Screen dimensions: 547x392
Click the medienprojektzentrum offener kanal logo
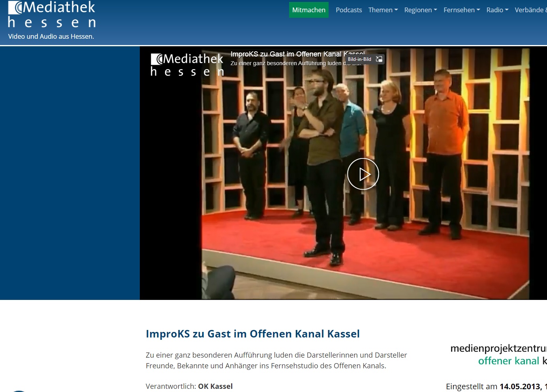coord(498,354)
